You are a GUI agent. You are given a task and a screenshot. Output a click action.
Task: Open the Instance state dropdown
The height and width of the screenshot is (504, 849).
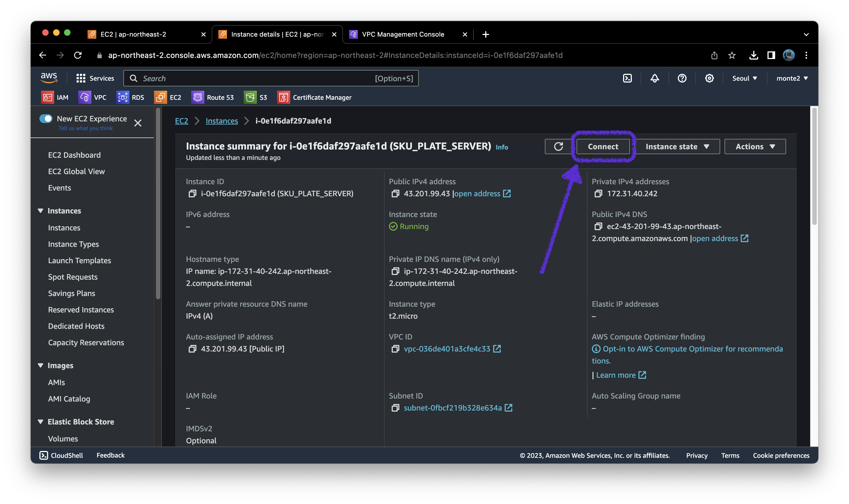pos(677,146)
